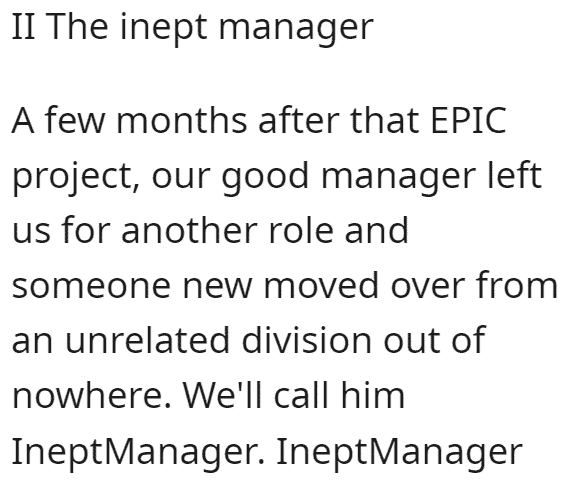Click the first "IneptManager." with period
Screen dimensions: 565x481
click(138, 454)
